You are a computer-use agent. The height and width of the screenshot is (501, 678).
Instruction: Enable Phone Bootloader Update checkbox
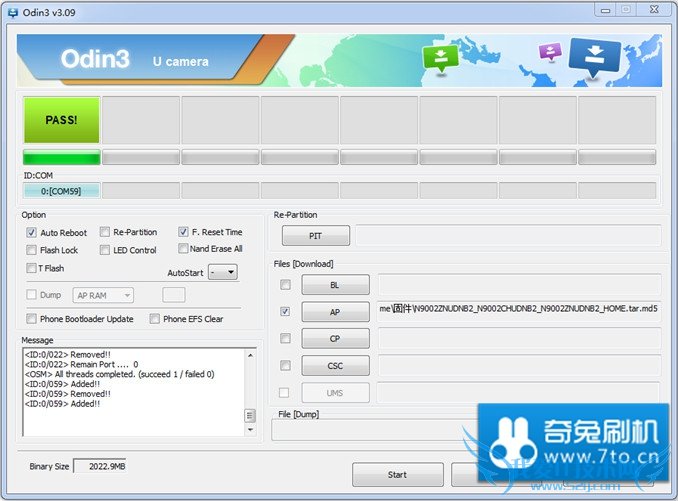pyautogui.click(x=31, y=319)
